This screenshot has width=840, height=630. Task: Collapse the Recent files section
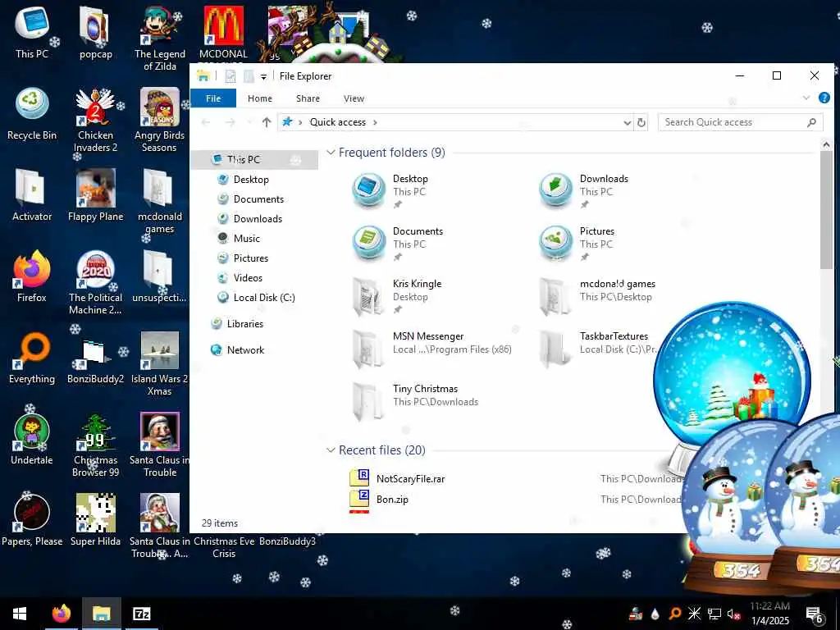pos(331,450)
